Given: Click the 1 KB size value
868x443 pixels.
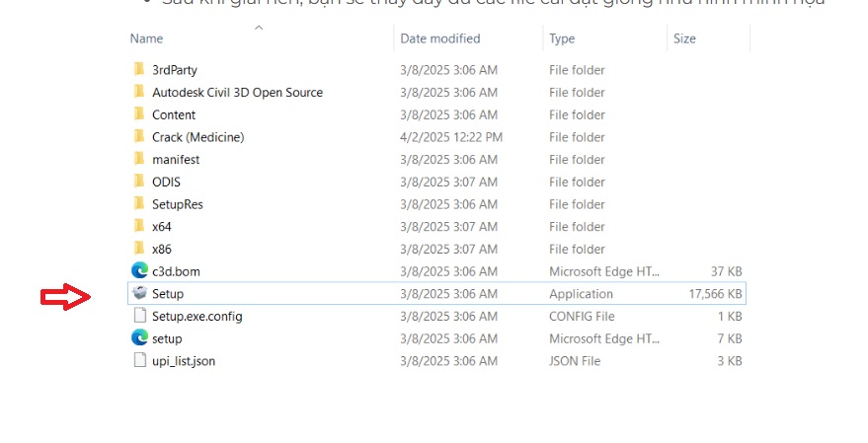Looking at the screenshot, I should pyautogui.click(x=730, y=317).
